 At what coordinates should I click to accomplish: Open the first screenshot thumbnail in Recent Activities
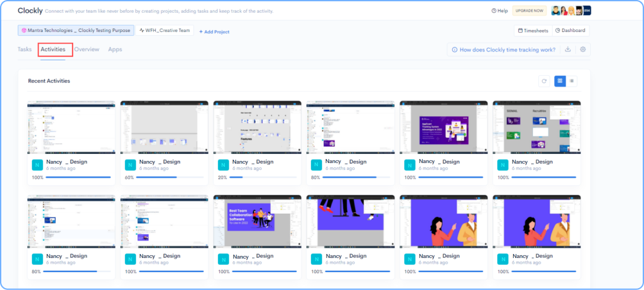[x=71, y=127]
